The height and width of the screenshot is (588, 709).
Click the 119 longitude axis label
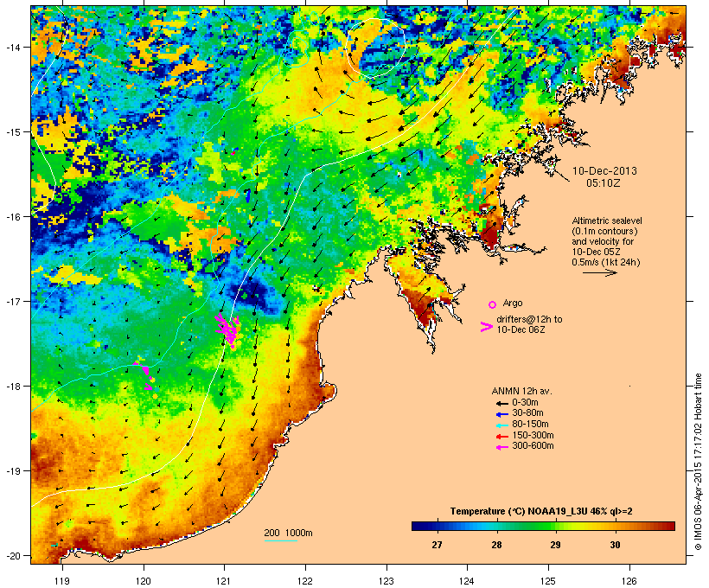pos(62,581)
